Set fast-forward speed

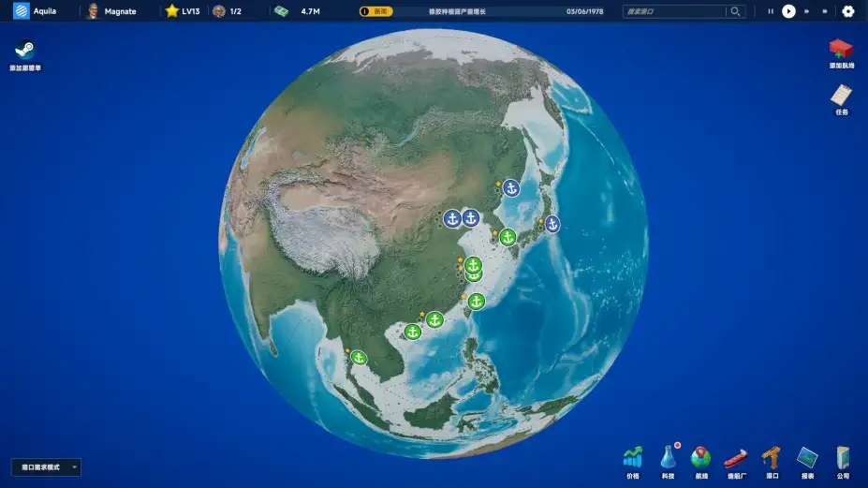(806, 11)
